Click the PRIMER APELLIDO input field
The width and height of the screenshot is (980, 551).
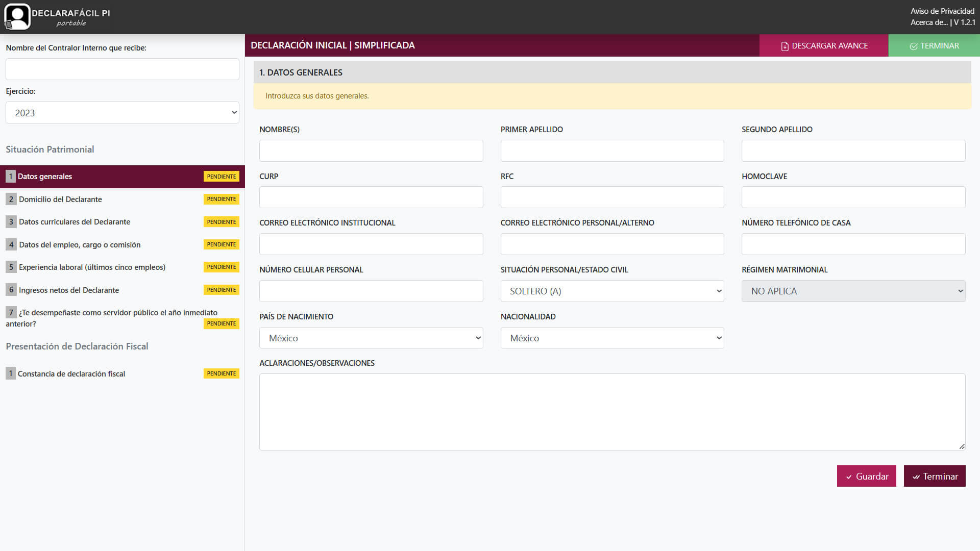tap(612, 151)
